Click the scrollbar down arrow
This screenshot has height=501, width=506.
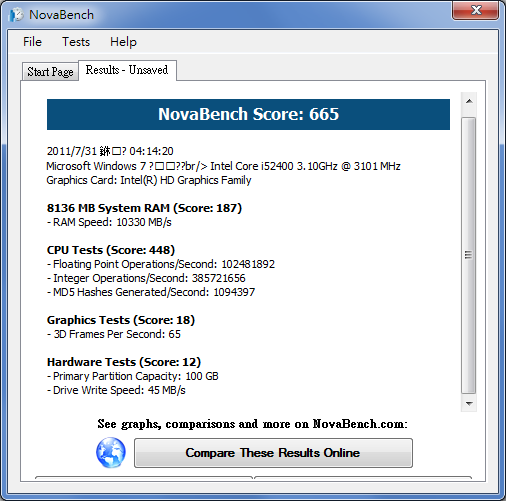tap(469, 403)
